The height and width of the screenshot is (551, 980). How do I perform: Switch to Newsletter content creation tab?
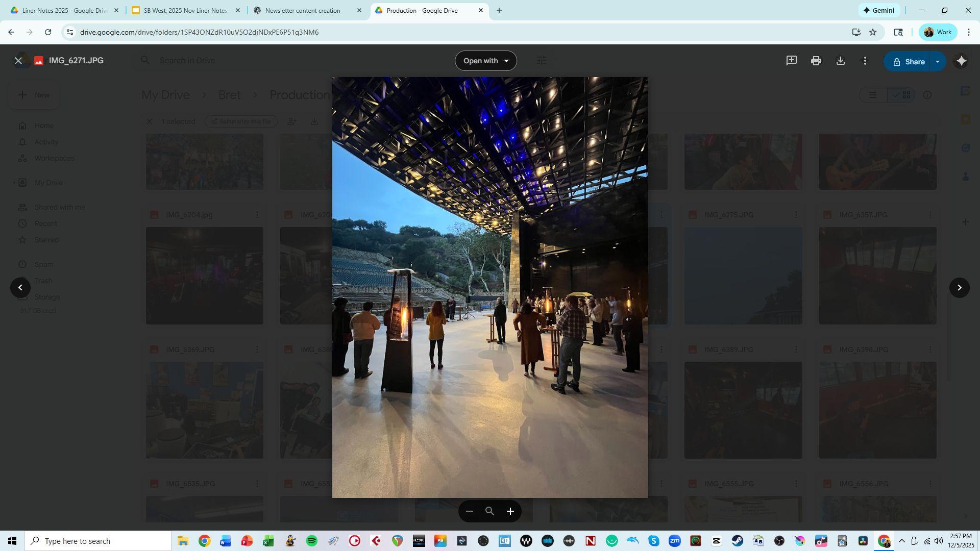click(x=303, y=10)
